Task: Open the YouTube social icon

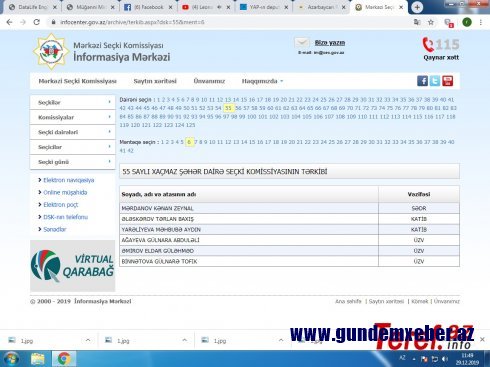Action: point(447,81)
